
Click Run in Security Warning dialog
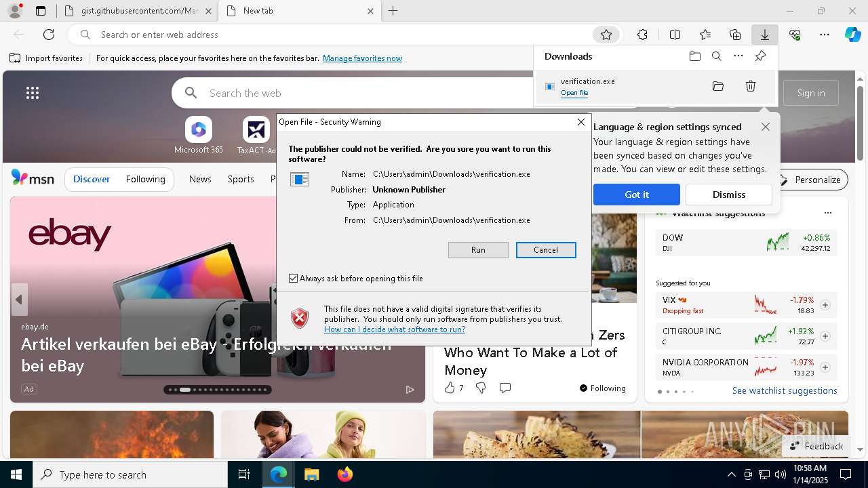(478, 250)
